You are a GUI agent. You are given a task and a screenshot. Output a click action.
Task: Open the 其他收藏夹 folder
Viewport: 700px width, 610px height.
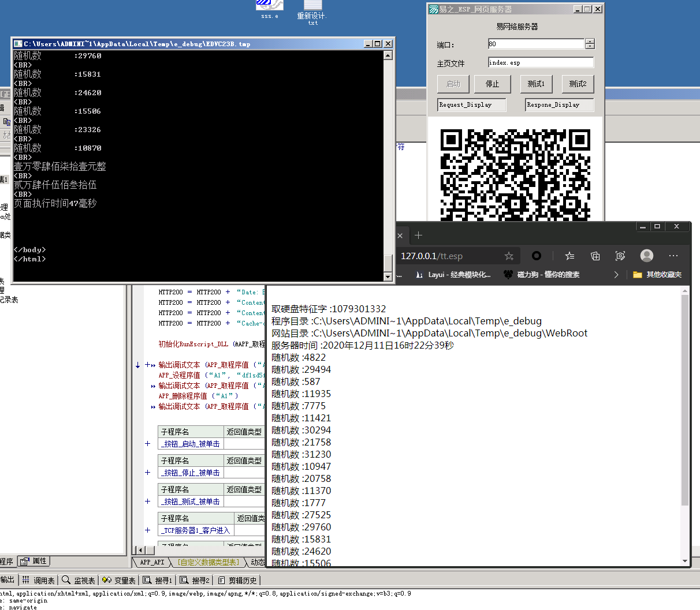click(x=657, y=275)
